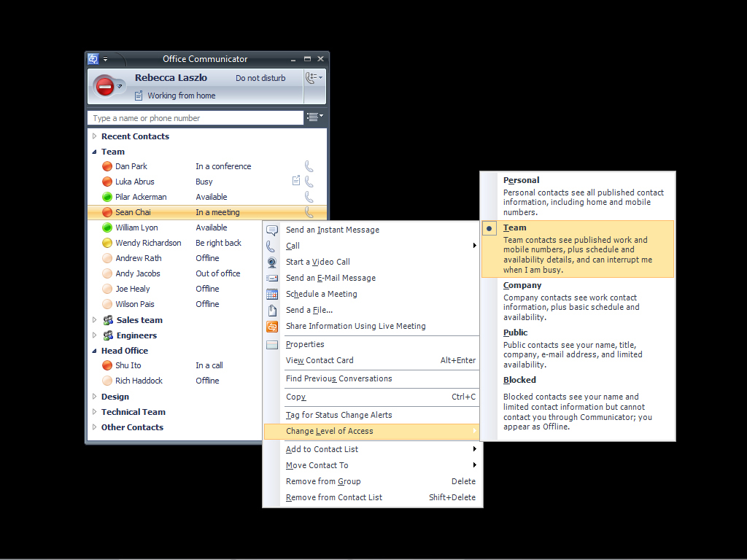Image resolution: width=747 pixels, height=560 pixels.
Task: Open the contact list view options button
Action: [315, 117]
